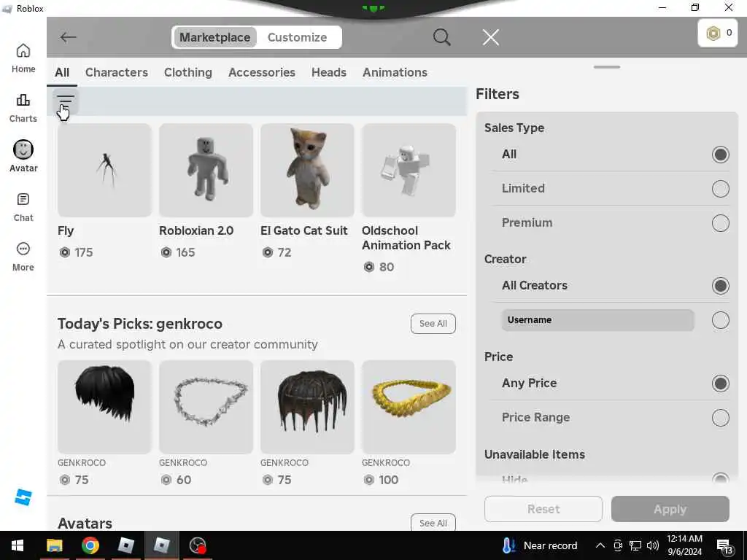The height and width of the screenshot is (560, 747).
Task: Open the Oldschool Animation Pack thumbnail
Action: (x=409, y=170)
